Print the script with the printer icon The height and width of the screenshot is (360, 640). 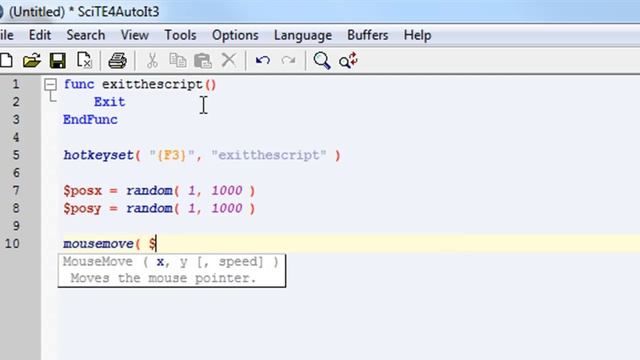118,61
